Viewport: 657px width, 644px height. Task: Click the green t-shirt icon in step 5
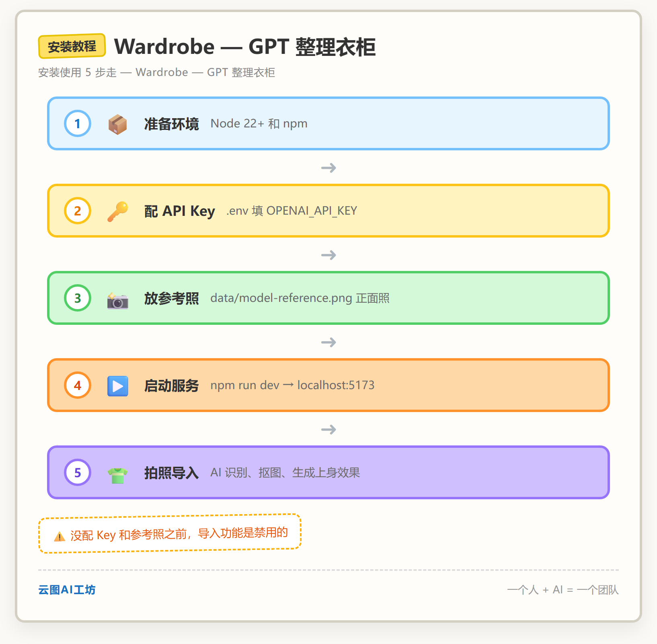point(118,475)
